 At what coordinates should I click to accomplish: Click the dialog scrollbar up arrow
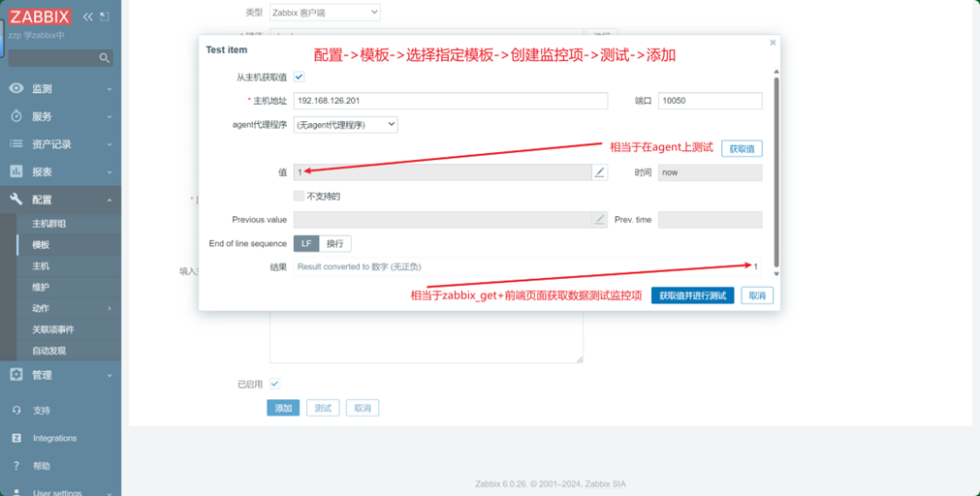pos(776,73)
